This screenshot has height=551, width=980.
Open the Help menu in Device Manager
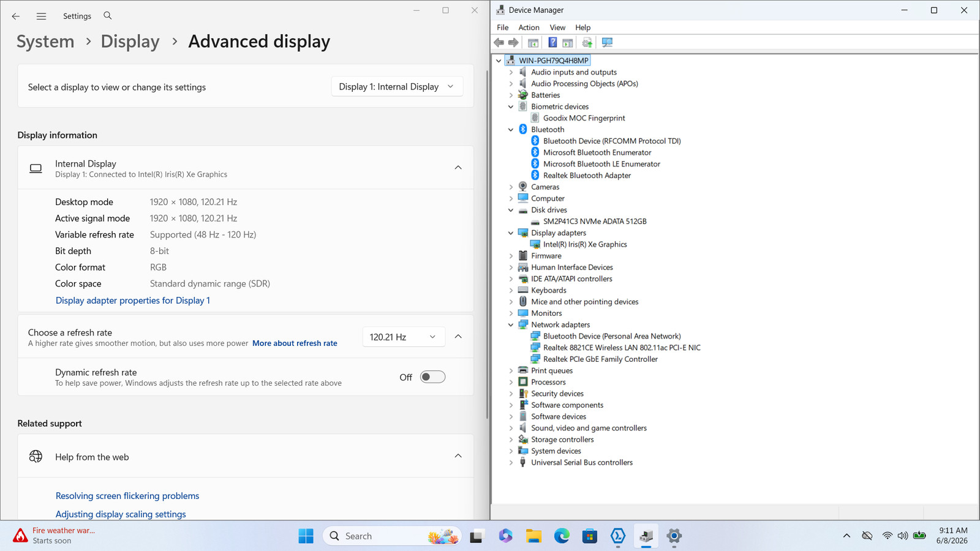click(582, 28)
